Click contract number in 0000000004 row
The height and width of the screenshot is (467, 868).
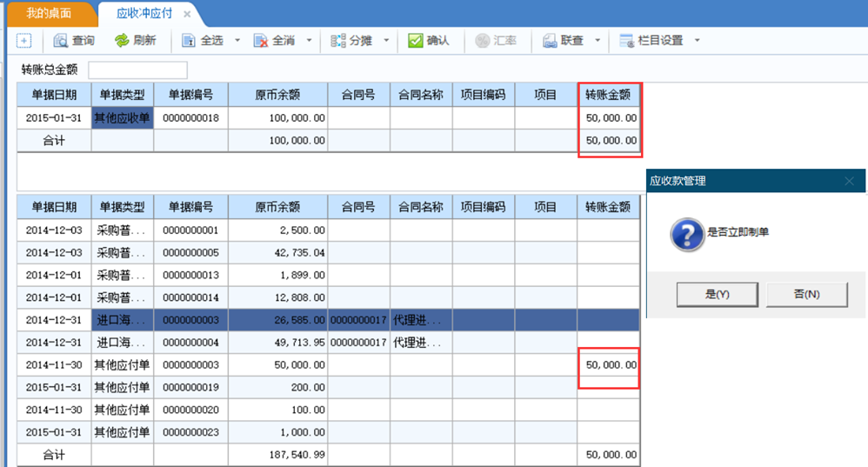(x=358, y=343)
